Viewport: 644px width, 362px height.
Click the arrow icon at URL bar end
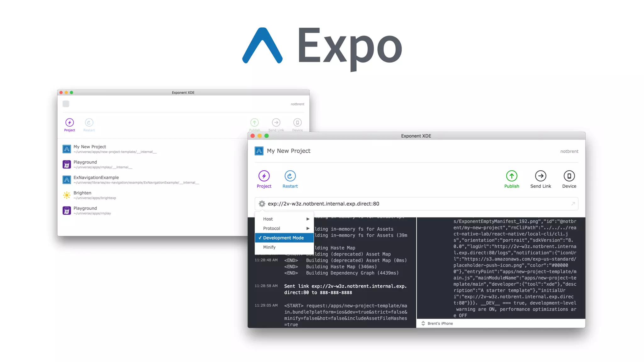tap(573, 204)
